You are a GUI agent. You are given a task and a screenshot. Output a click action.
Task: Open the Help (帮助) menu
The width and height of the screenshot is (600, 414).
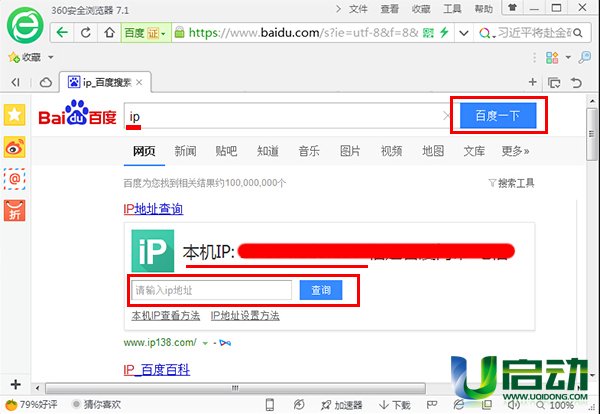(483, 9)
